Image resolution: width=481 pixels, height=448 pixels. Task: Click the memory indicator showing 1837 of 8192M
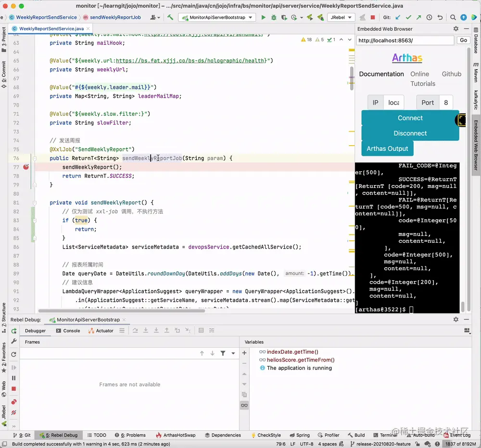460,444
